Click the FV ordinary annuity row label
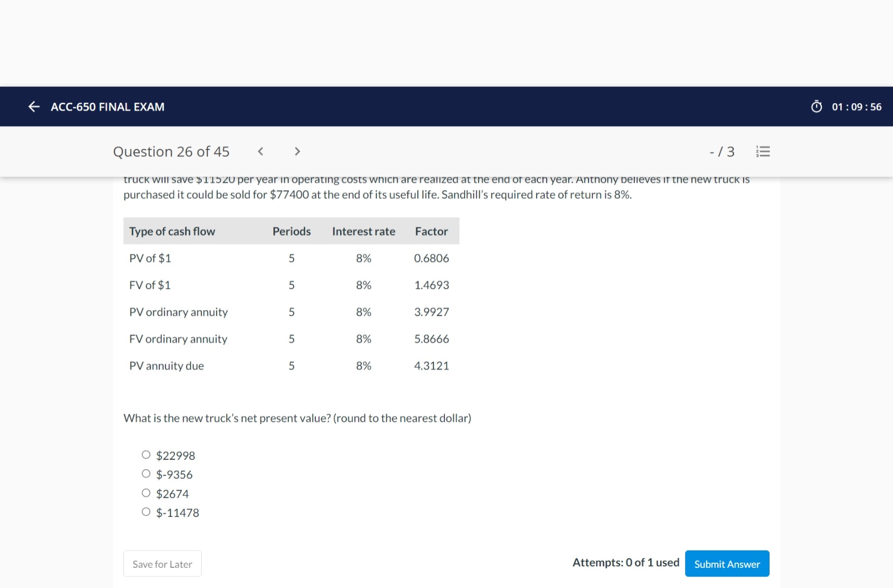Screen dimensions: 893x588 [x=178, y=339]
